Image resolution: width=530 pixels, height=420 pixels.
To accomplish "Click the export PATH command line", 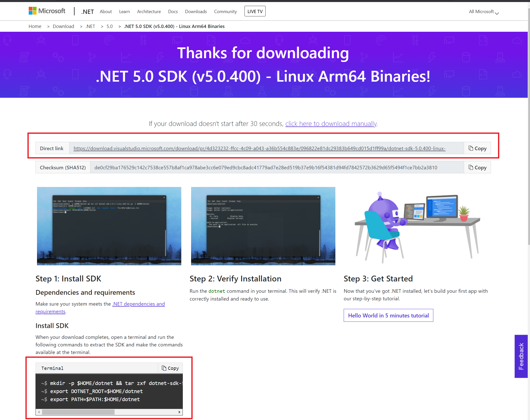I will coord(91,399).
